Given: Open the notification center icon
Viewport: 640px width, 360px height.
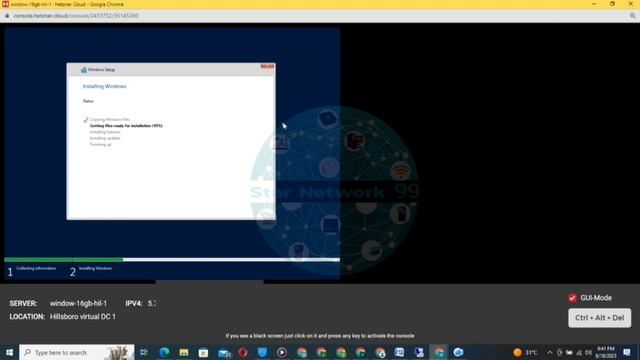Looking at the screenshot, I should coord(627,352).
